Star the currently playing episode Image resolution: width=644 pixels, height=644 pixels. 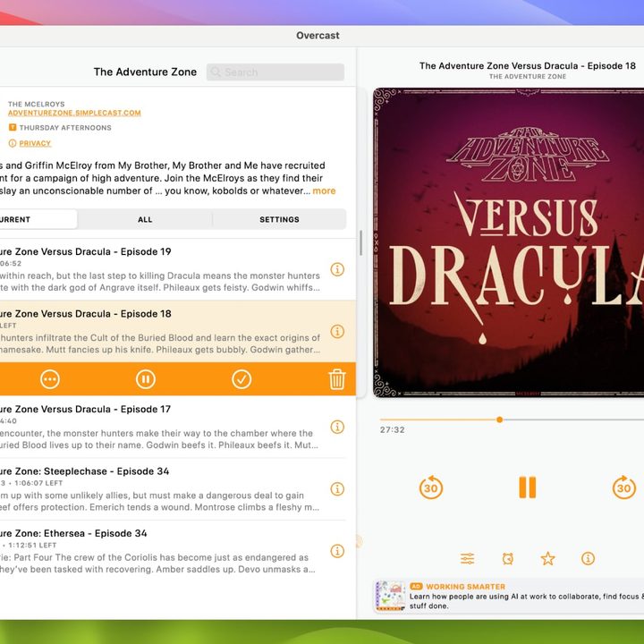[x=548, y=558]
